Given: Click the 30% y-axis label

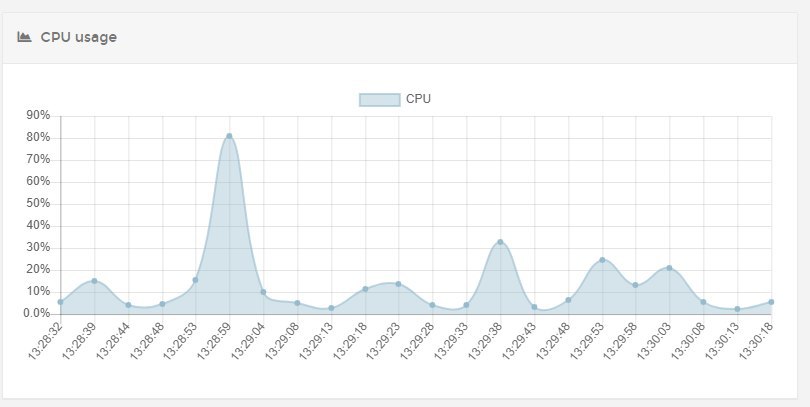Looking at the screenshot, I should point(38,247).
